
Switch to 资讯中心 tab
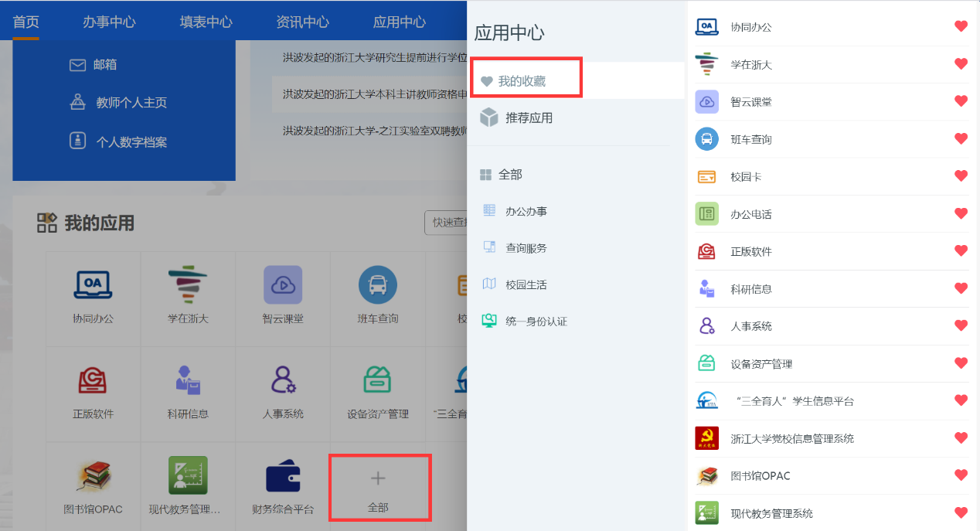[302, 22]
